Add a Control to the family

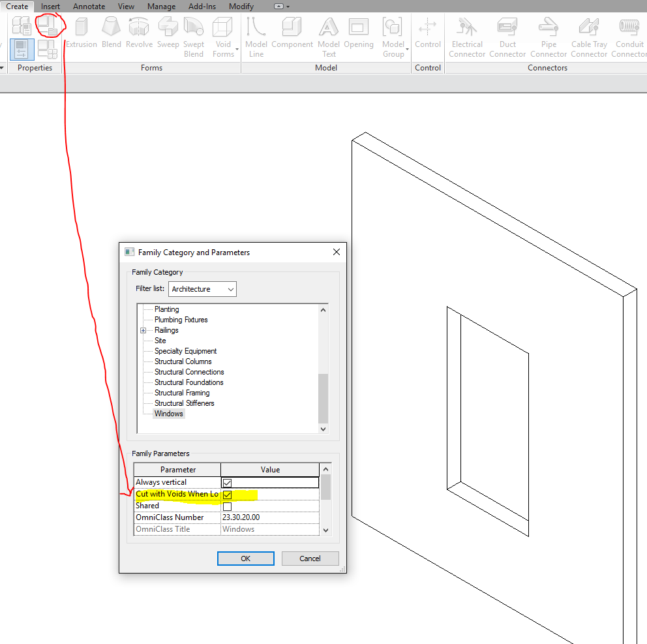click(428, 33)
